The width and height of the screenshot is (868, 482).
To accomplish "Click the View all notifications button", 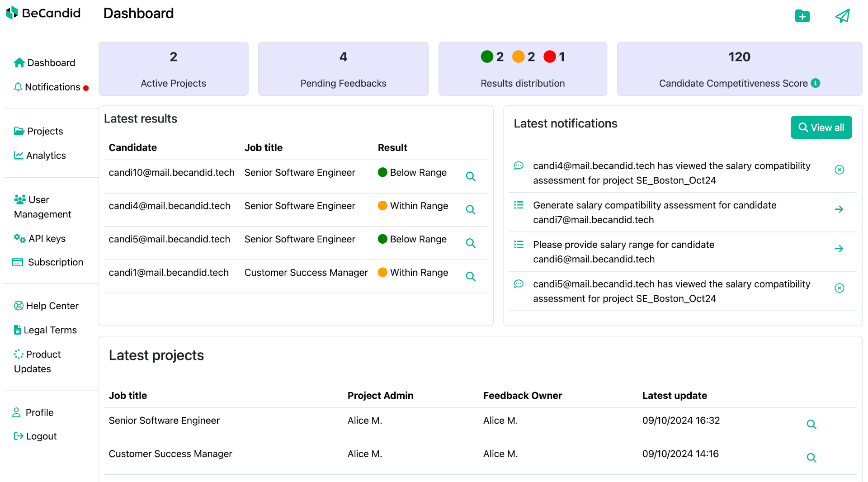I will pos(821,128).
